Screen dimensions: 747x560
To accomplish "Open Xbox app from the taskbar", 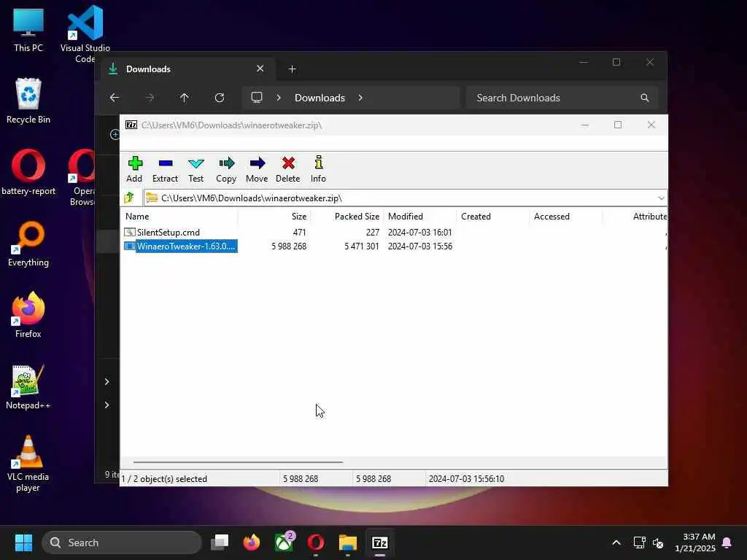I will 284,542.
